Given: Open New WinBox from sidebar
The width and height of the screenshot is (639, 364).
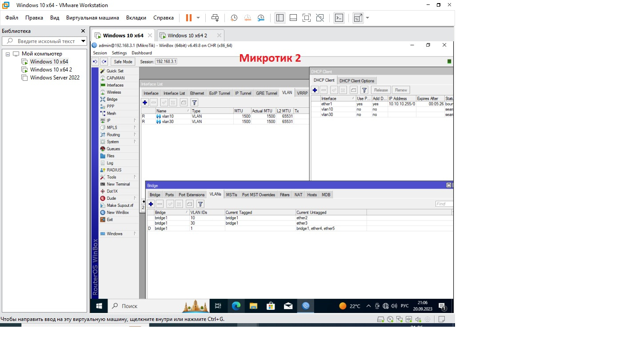Looking at the screenshot, I should tap(118, 213).
